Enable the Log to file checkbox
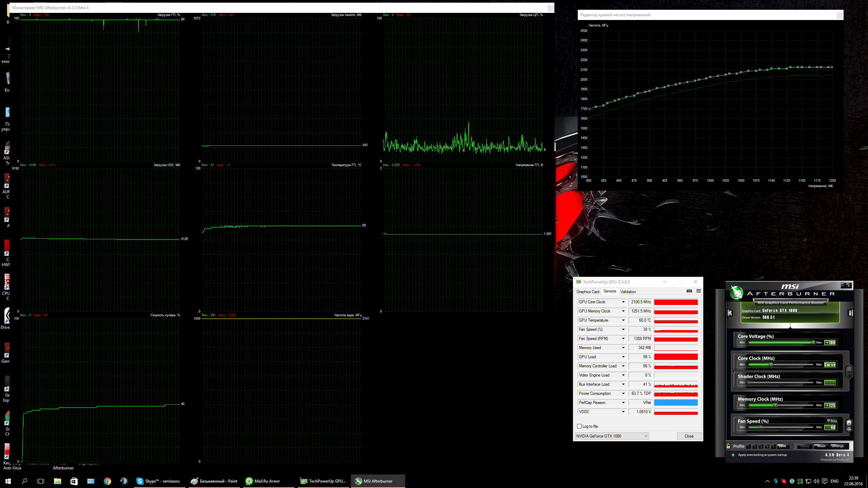The width and height of the screenshot is (868, 488). pyautogui.click(x=579, y=426)
